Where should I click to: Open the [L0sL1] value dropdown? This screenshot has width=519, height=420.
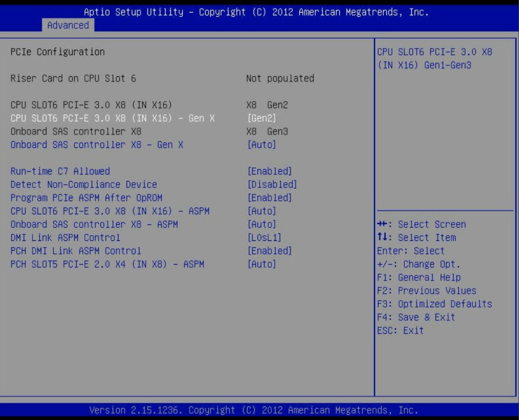pyautogui.click(x=264, y=237)
